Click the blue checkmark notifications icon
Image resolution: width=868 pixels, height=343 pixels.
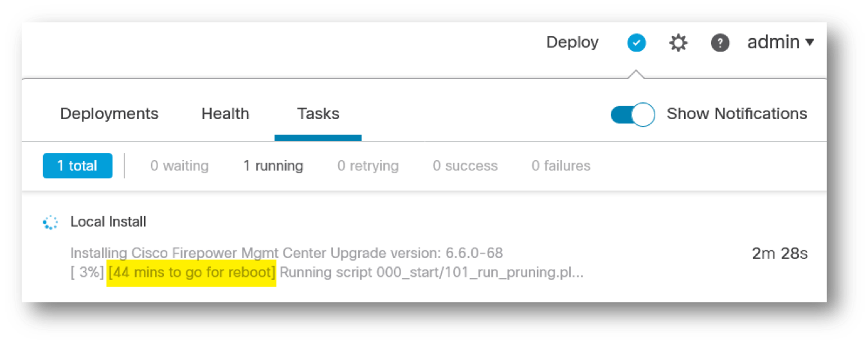(x=637, y=43)
